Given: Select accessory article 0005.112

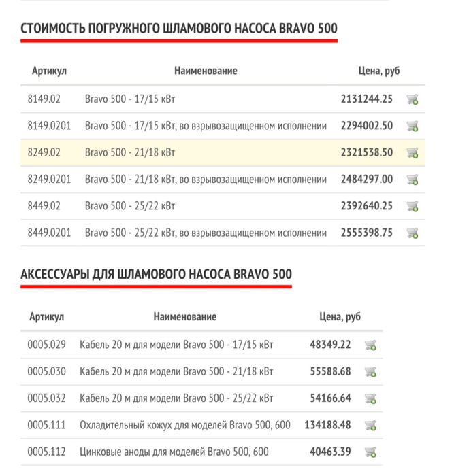Looking at the screenshot, I should [x=46, y=452].
